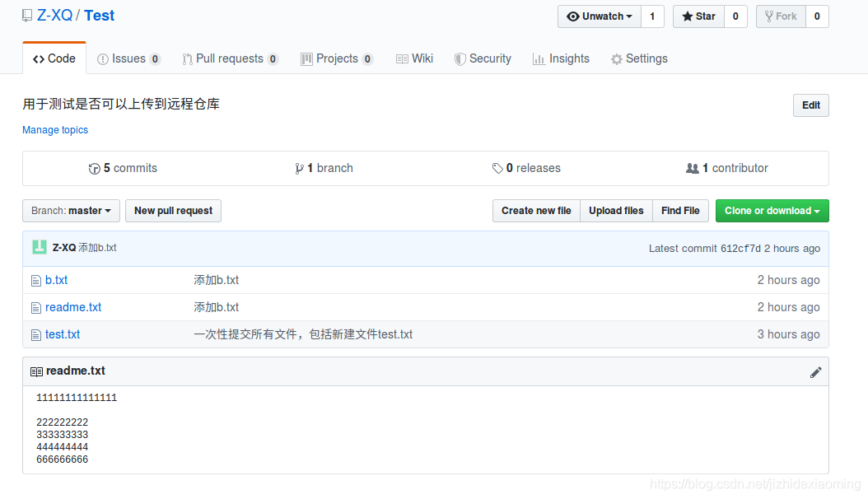View the forks count of 0

click(816, 16)
